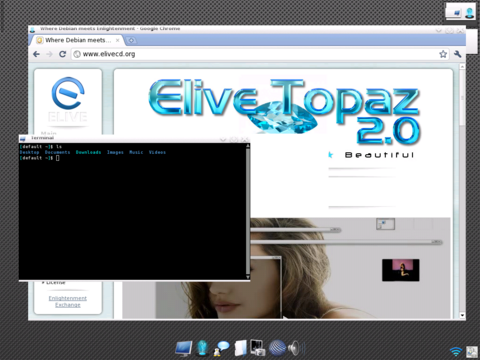Select the 'Where Debian meets...' tab
Viewport: 480px width, 360px height.
click(x=78, y=40)
